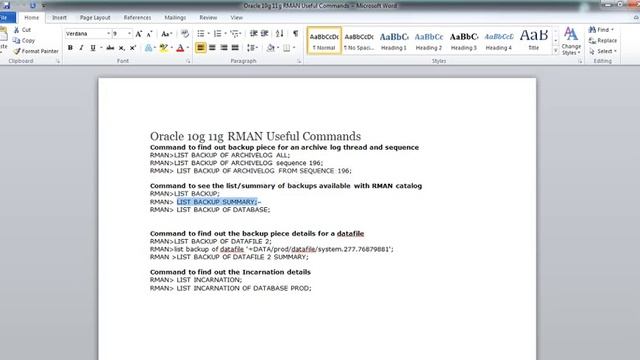
Task: Apply the Heading 4 style
Action: point(499,41)
